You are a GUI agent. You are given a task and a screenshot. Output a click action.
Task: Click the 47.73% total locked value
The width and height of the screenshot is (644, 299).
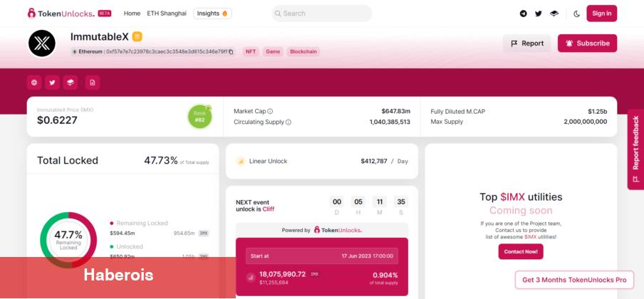point(160,160)
